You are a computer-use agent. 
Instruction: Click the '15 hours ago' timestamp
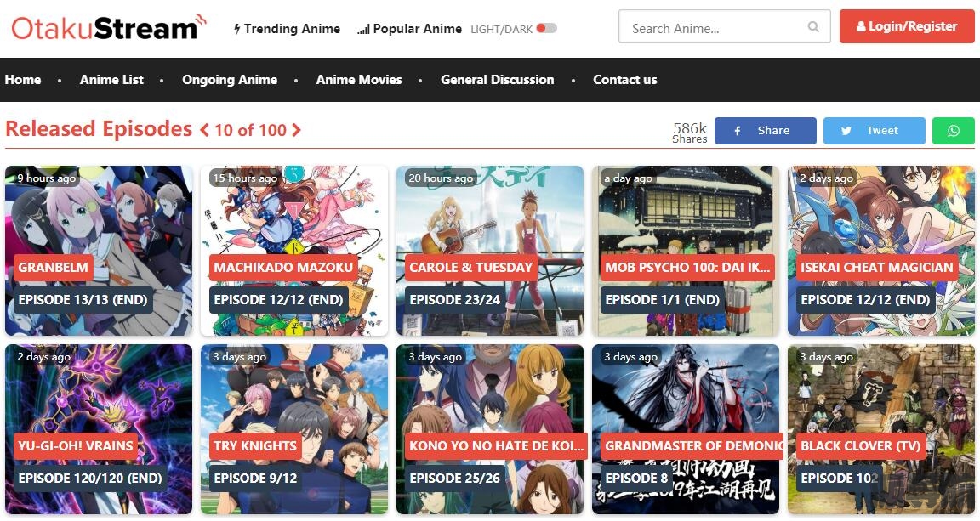(245, 178)
